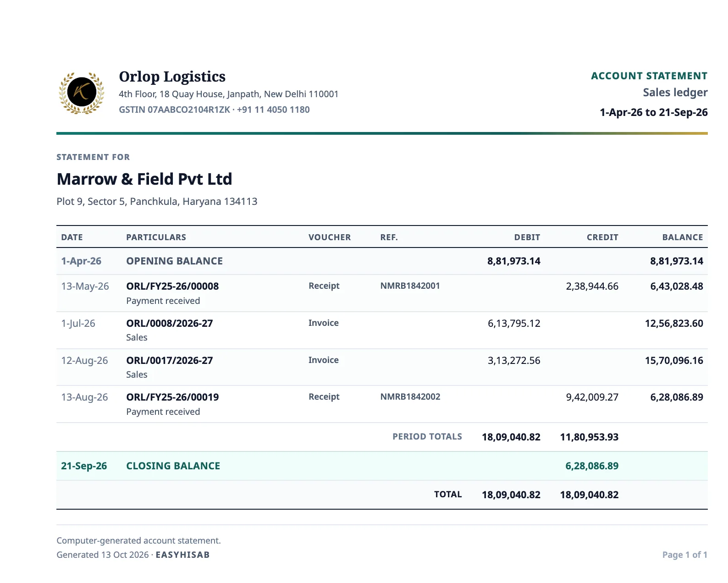Select credit amount 9,42,009.27
This screenshot has height=583, width=728.
click(592, 397)
